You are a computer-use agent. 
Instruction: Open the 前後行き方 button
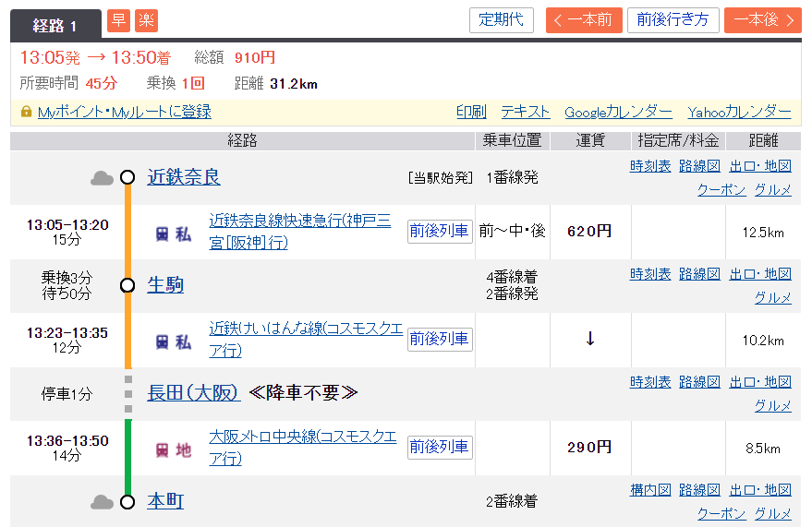pos(673,20)
